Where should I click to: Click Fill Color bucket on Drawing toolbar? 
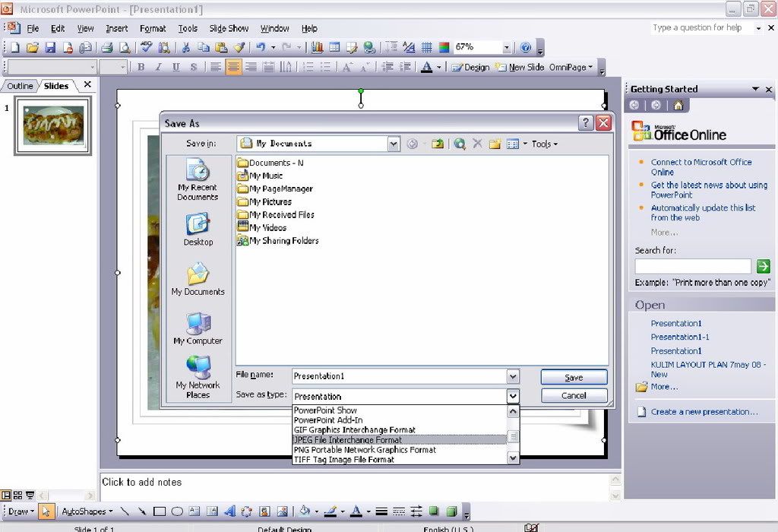point(305,511)
